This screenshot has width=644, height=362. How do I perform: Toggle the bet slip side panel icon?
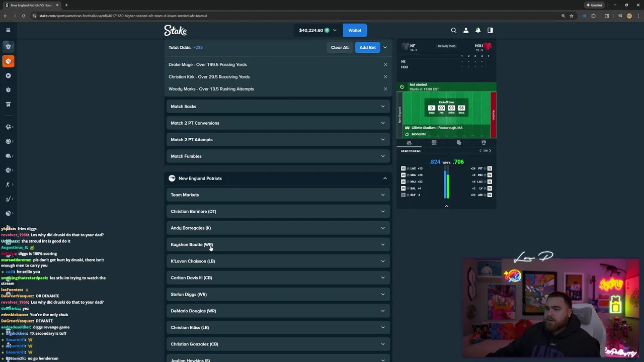(x=490, y=30)
